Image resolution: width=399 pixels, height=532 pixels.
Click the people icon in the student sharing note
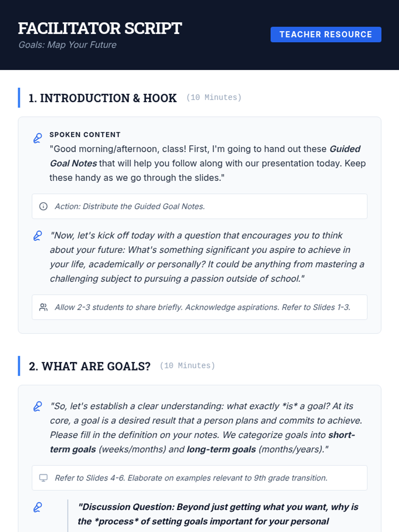pos(43,307)
